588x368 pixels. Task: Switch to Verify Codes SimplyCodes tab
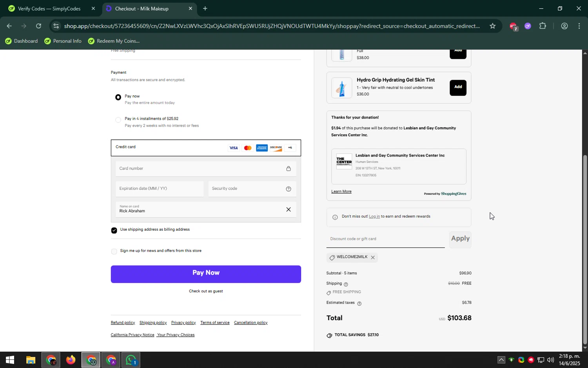pos(49,9)
